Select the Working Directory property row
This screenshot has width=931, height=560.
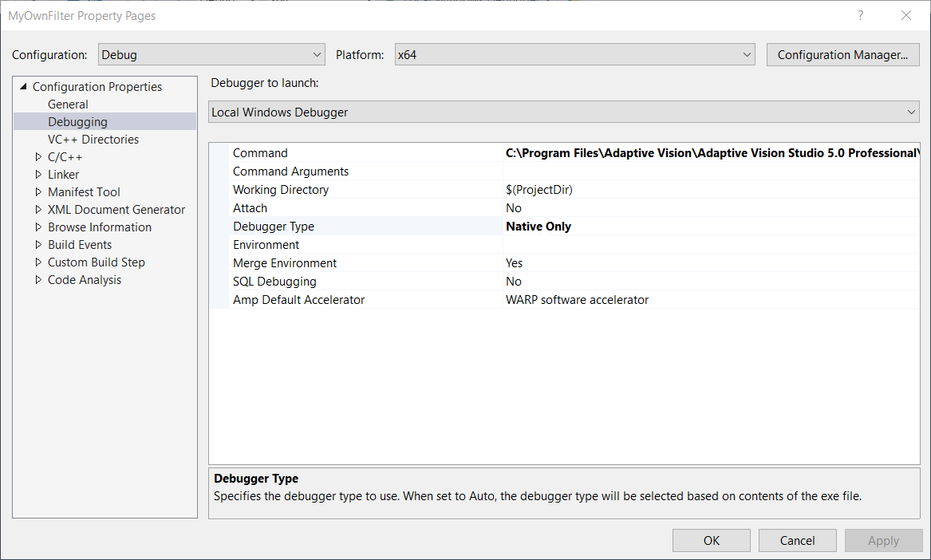click(x=281, y=190)
